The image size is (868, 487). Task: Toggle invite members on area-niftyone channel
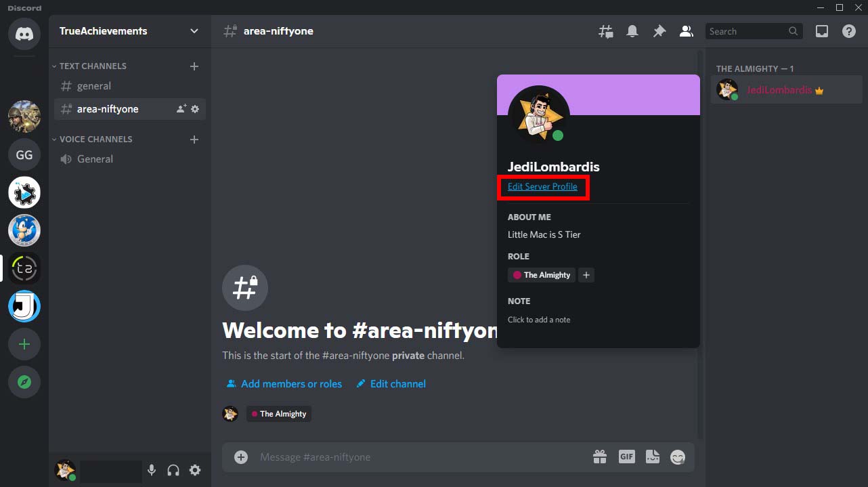point(180,108)
